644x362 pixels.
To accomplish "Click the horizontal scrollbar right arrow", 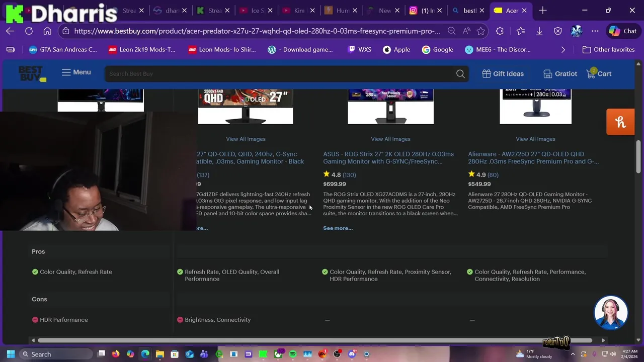I will 603,340.
